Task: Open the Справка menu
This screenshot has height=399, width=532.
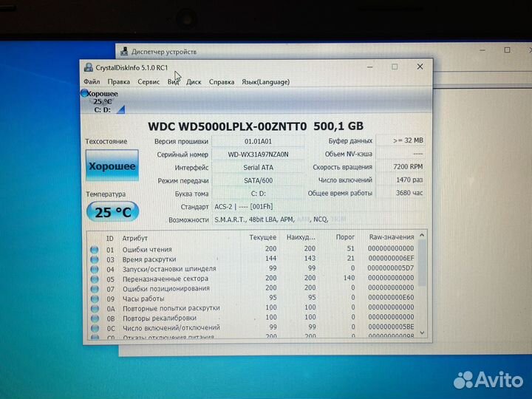Action: point(222,82)
